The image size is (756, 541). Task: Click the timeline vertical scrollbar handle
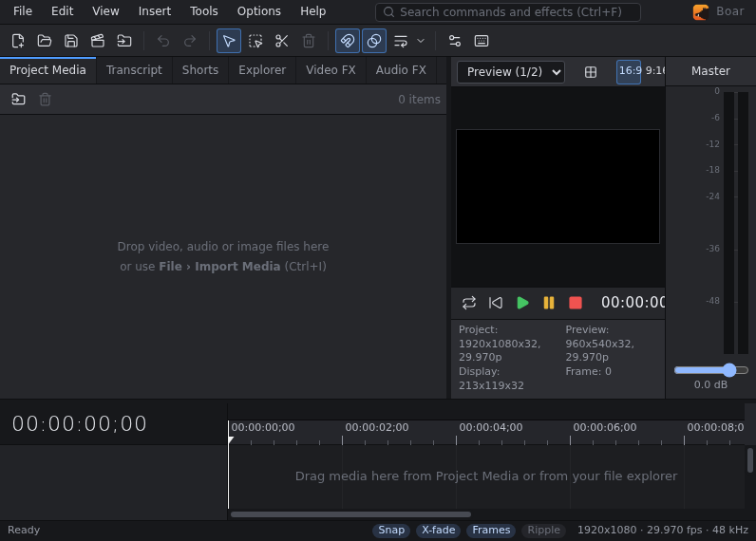pos(749,460)
